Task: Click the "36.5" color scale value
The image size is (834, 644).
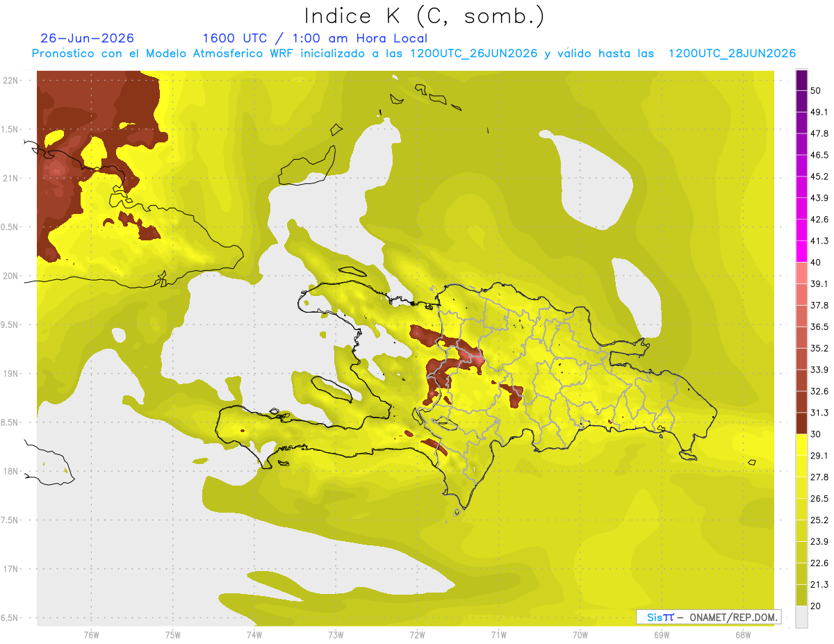Action: [x=820, y=327]
